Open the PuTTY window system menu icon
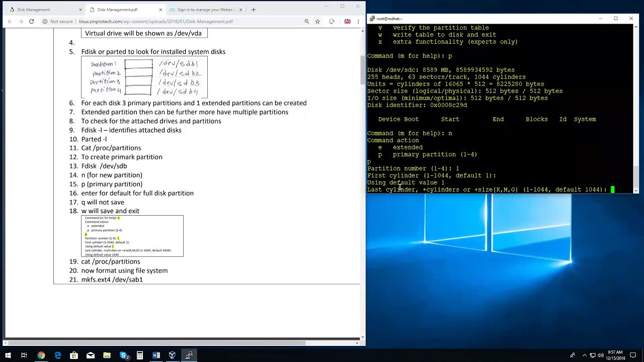644x362 pixels. (x=372, y=19)
